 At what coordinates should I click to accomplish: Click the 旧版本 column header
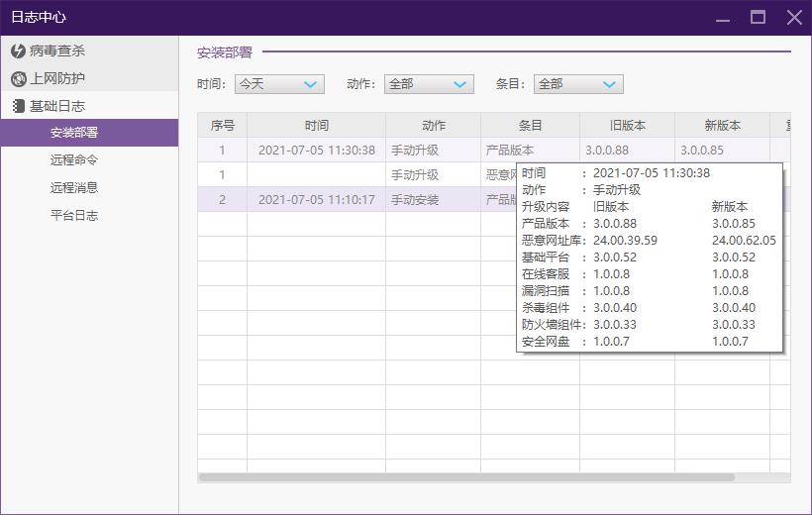coord(627,126)
